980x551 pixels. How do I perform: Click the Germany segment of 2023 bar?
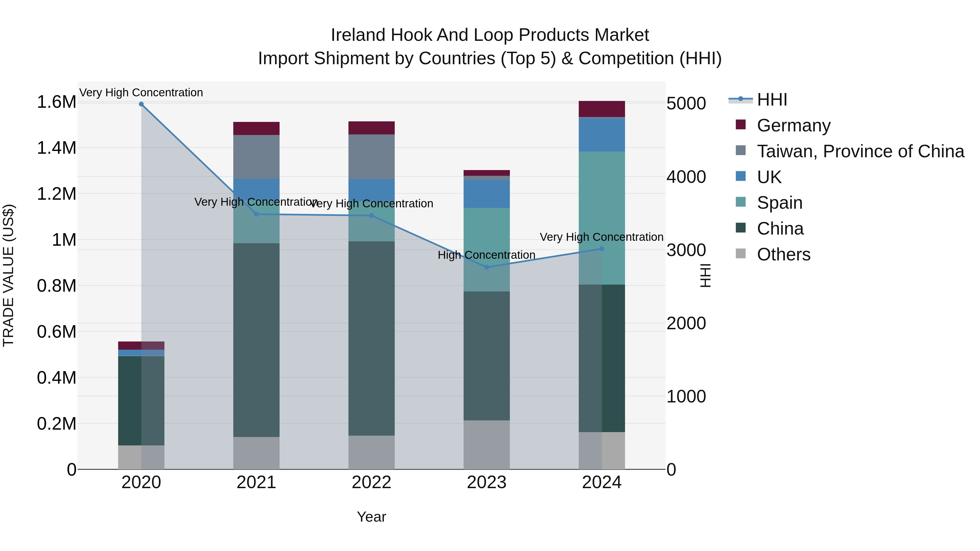pyautogui.click(x=486, y=173)
